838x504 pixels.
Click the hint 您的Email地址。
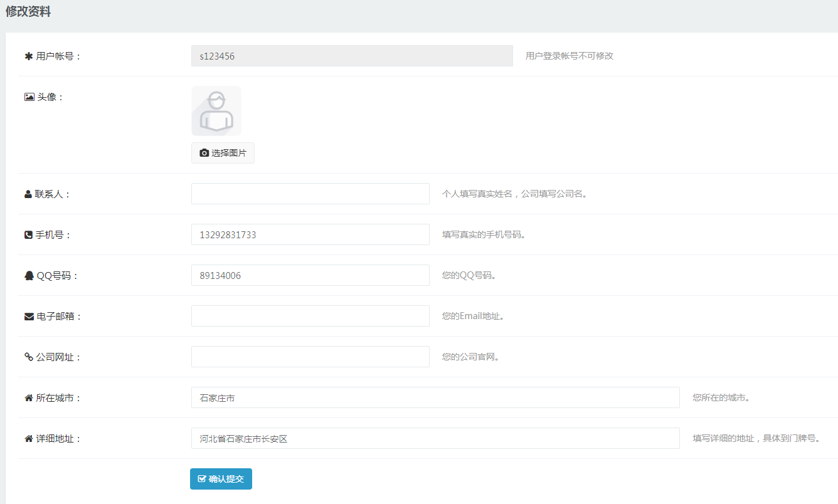click(474, 316)
